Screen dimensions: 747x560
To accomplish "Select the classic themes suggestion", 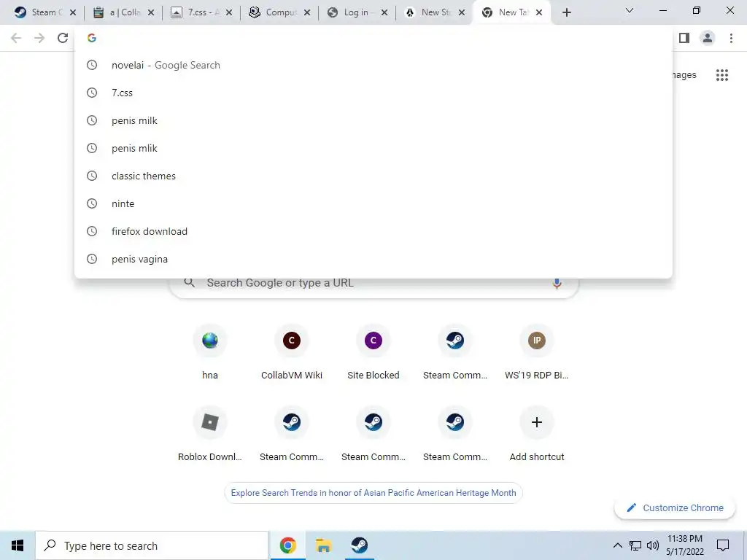I will click(x=373, y=176).
